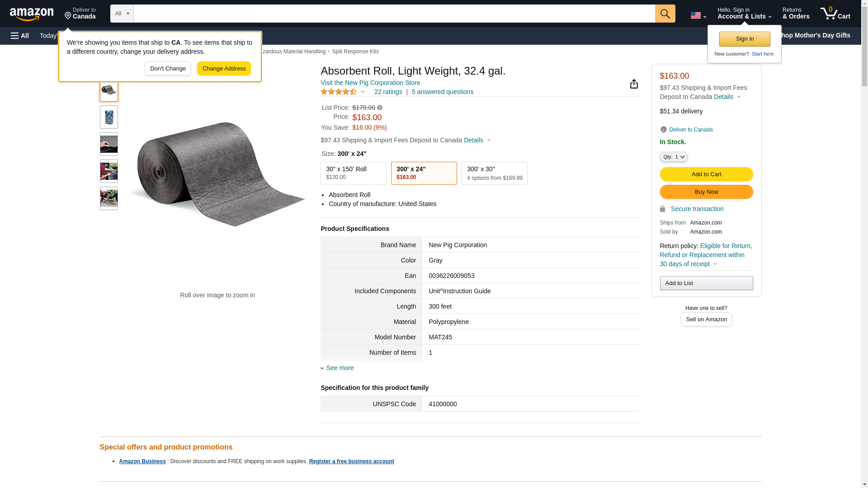Open the All hamburger menu
This screenshot has width=868, height=488.
tap(20, 36)
